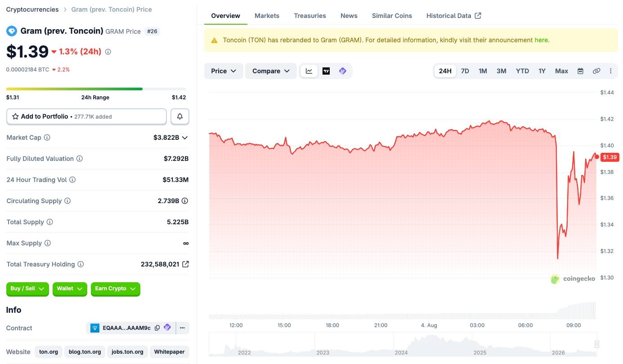This screenshot has width=623, height=364.
Task: Switch to the line chart view icon
Action: (309, 71)
